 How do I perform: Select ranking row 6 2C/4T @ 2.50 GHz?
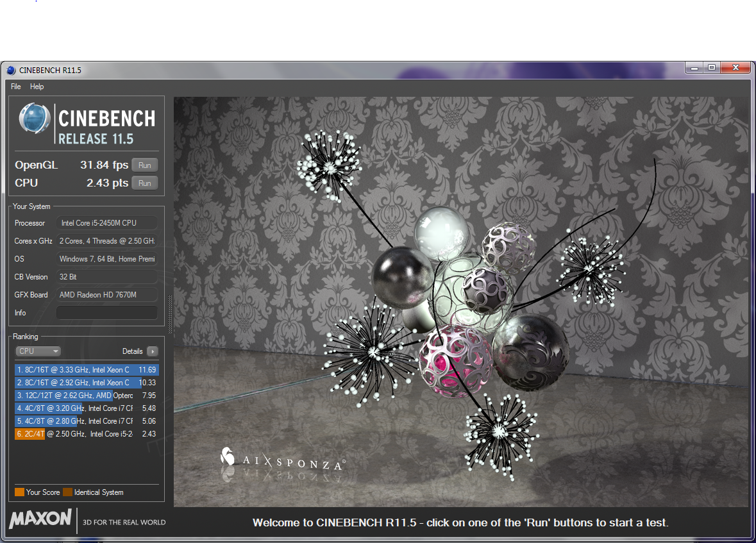[x=87, y=434]
